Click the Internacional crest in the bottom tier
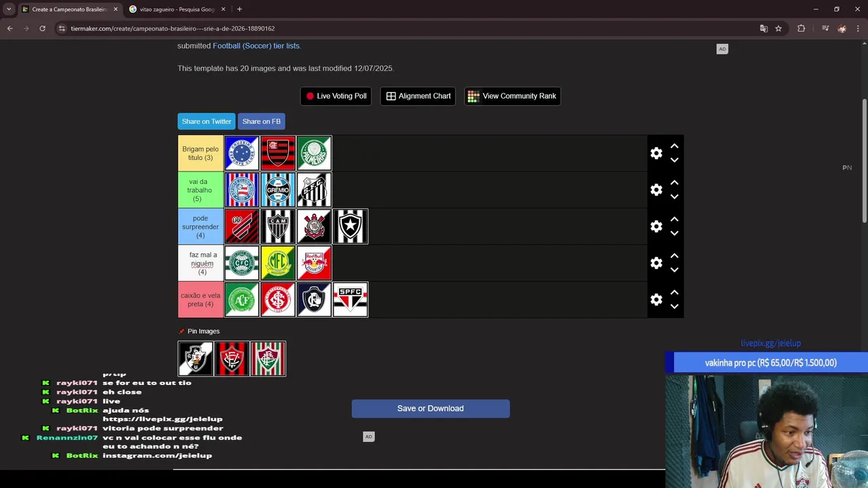The height and width of the screenshot is (488, 868). pos(278,300)
